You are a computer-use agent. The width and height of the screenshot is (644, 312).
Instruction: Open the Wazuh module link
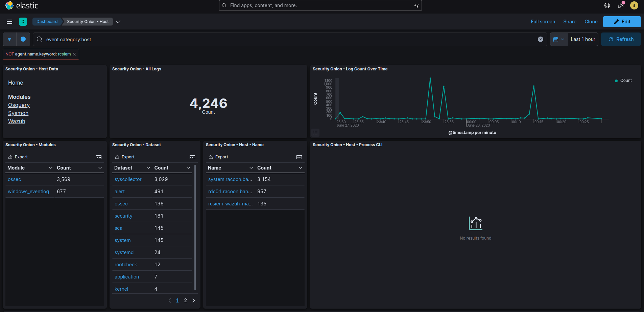(x=17, y=121)
